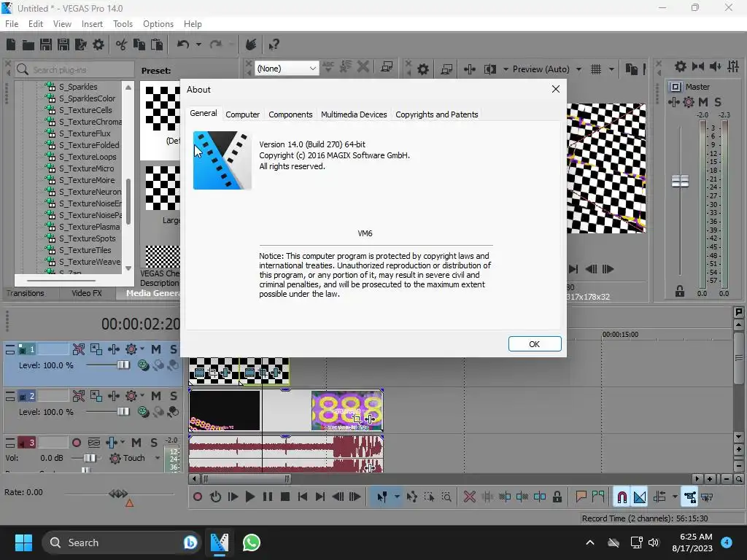Open the Undo history dropdown arrow
This screenshot has width=747, height=560.
[x=198, y=44]
